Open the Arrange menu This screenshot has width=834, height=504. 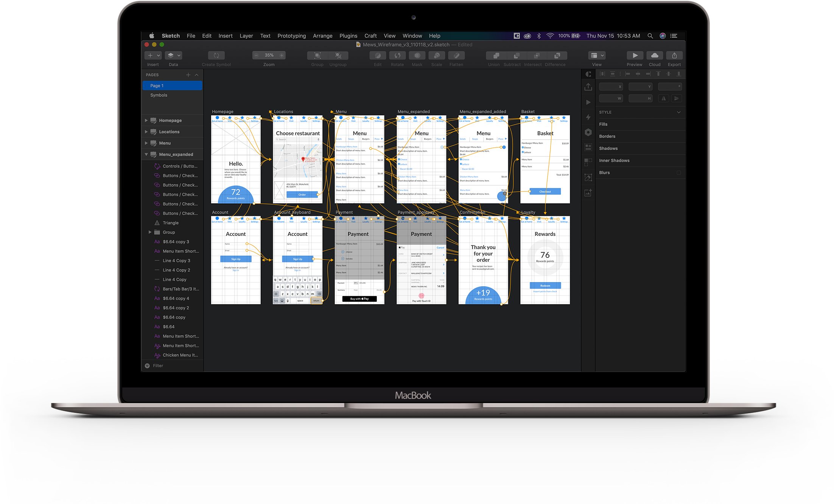(322, 36)
